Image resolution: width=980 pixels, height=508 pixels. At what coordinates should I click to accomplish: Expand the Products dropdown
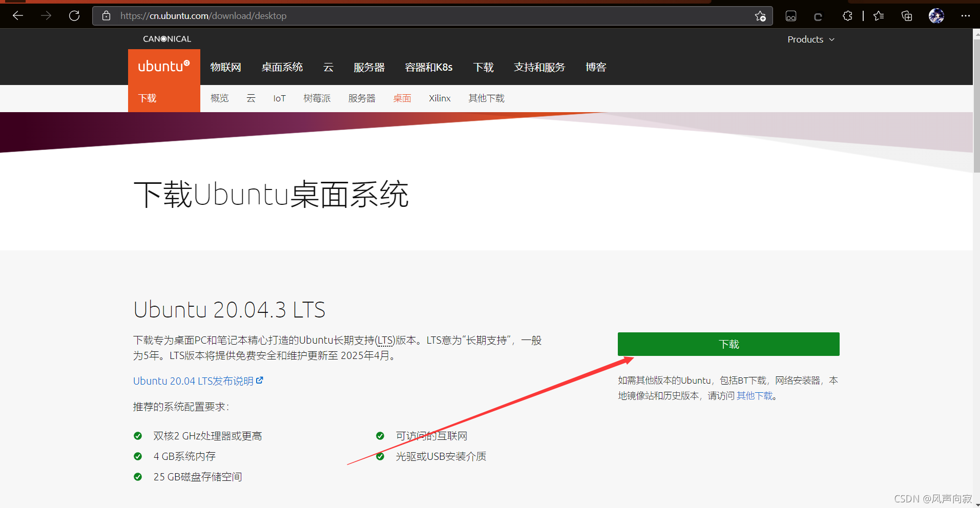(x=811, y=39)
